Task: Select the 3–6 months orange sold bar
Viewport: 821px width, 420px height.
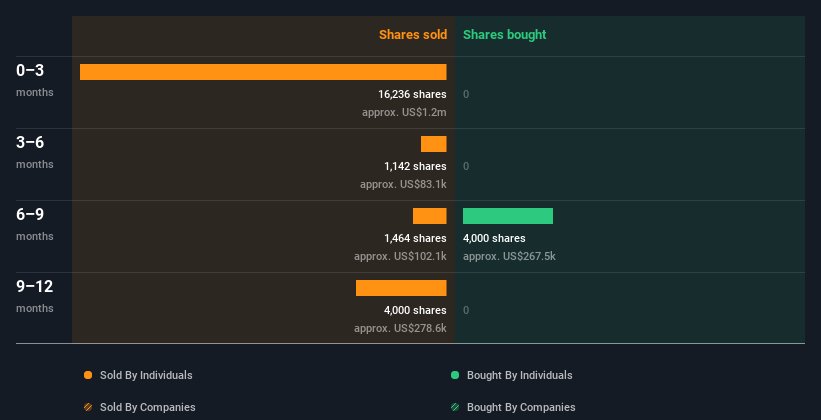Action: (434, 144)
